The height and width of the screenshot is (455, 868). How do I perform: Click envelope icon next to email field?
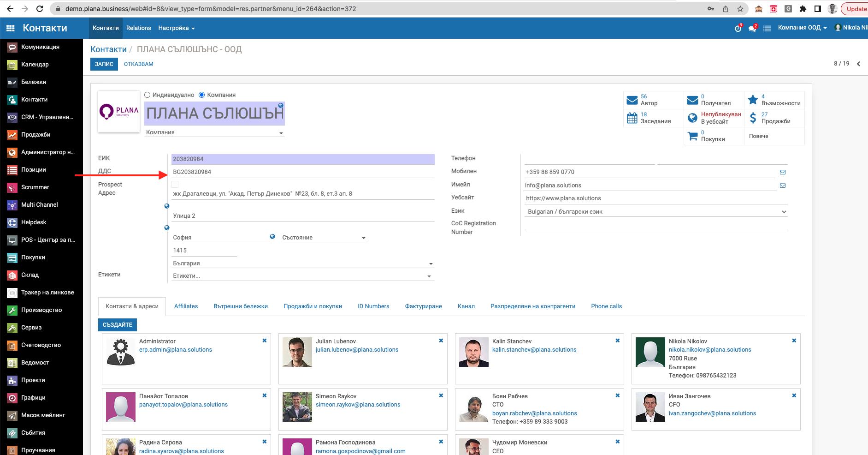click(782, 186)
